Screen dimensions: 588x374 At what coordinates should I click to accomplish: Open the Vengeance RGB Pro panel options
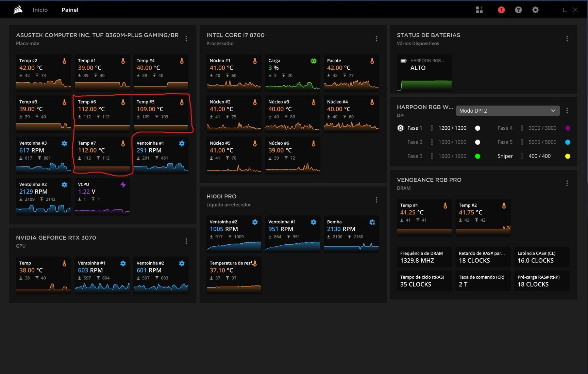click(x=567, y=183)
